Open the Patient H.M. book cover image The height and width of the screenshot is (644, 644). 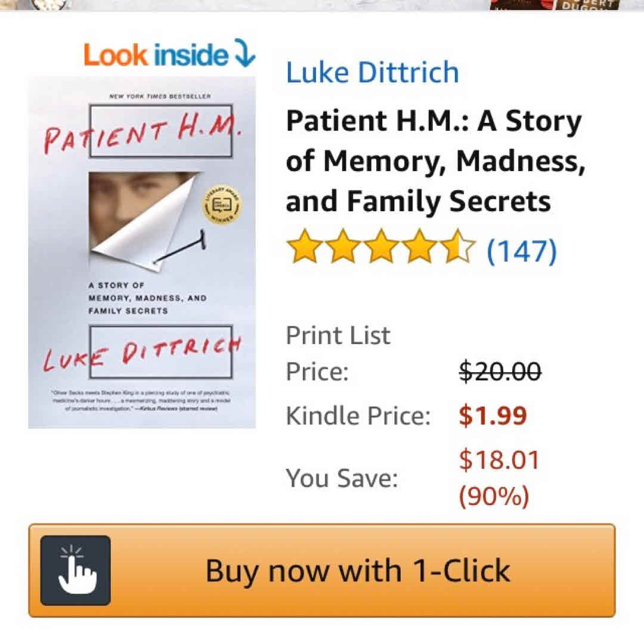(142, 252)
